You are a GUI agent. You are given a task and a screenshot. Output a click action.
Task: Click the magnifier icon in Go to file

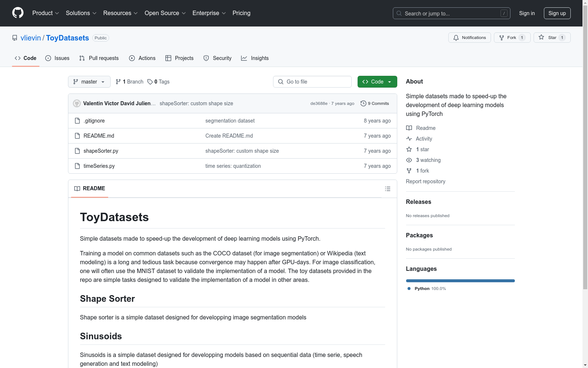[281, 82]
